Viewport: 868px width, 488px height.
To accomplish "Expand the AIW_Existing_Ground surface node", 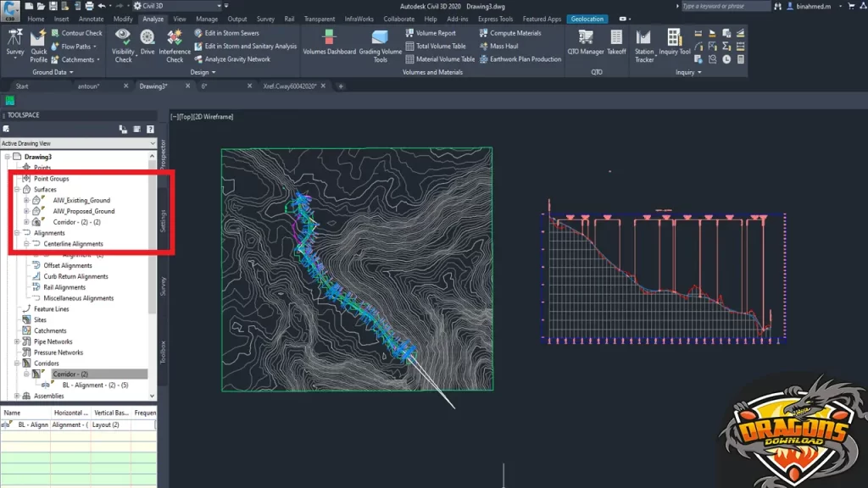I will (x=26, y=201).
